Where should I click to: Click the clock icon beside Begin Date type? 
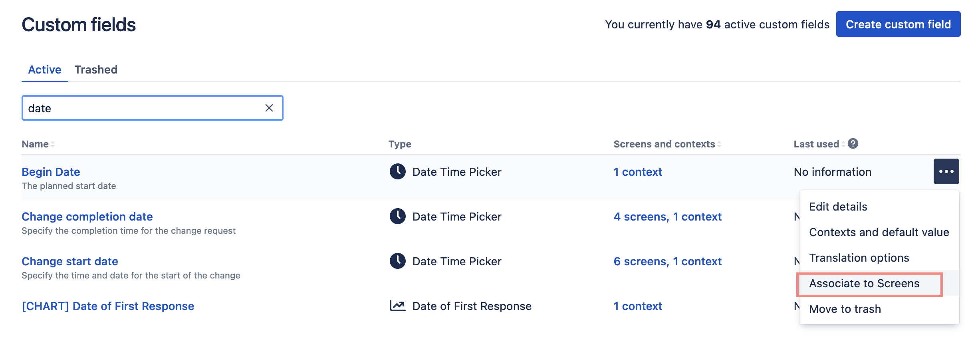pyautogui.click(x=397, y=172)
